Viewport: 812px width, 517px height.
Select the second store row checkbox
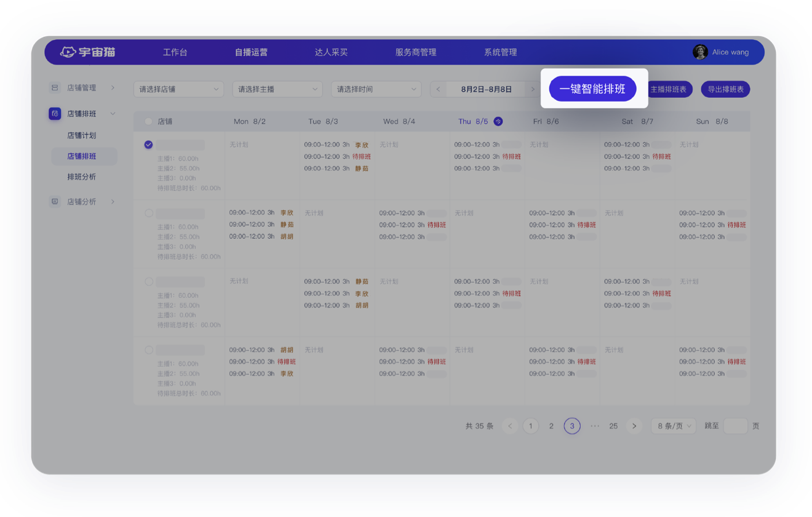pyautogui.click(x=148, y=213)
